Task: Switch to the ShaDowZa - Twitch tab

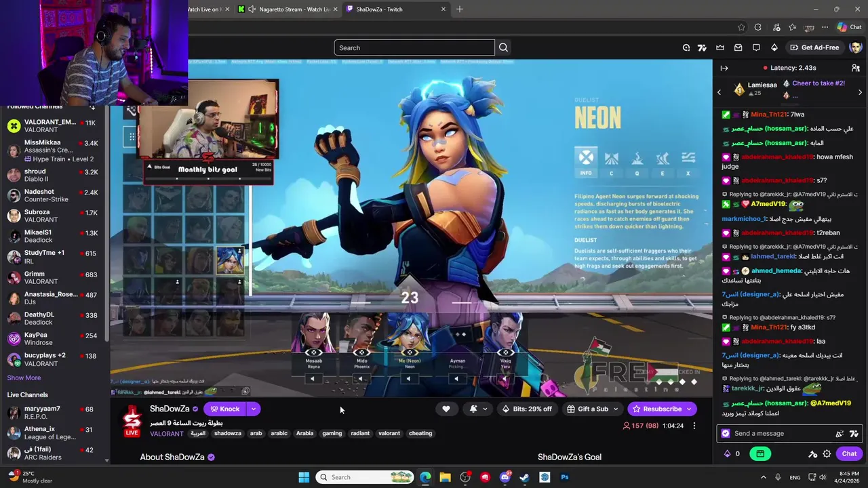Action: [x=397, y=9]
